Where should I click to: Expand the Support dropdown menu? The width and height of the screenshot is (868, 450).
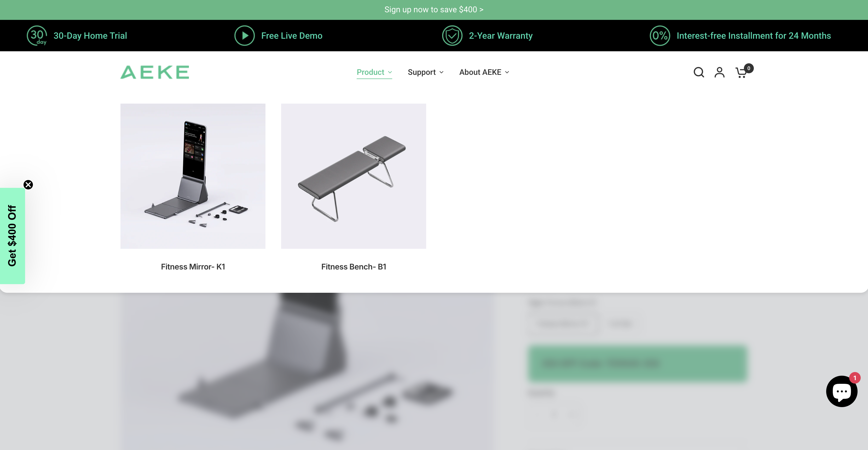tap(425, 72)
